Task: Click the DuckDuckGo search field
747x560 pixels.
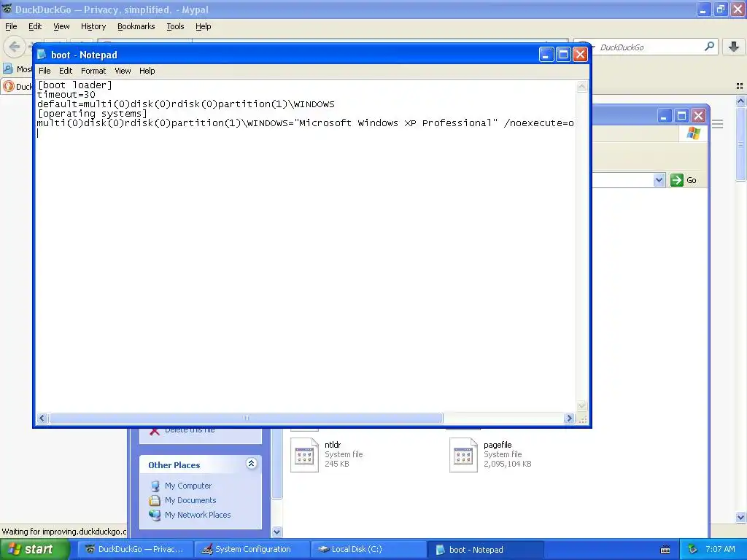Action: point(648,47)
